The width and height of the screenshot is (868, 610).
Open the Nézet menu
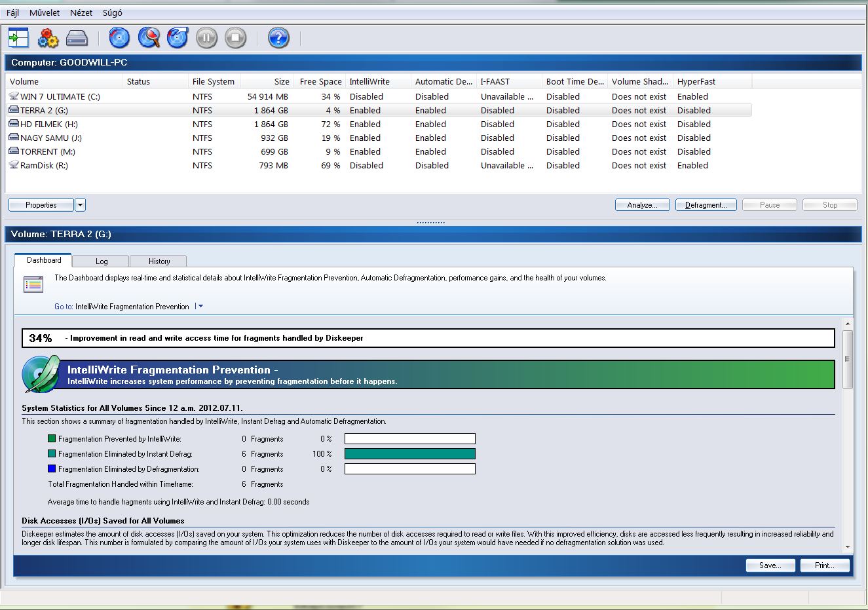(81, 12)
